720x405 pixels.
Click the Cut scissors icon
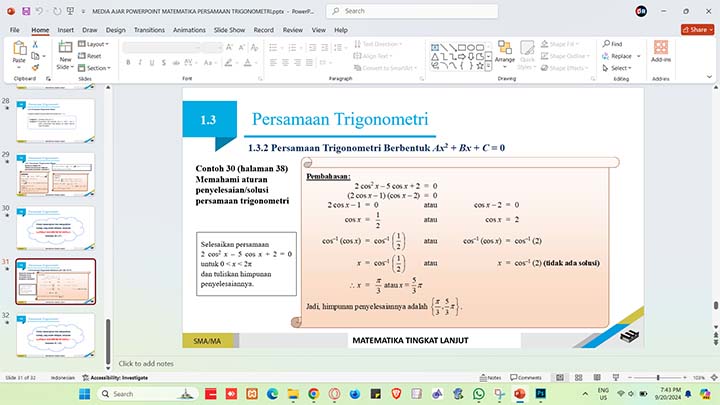pyautogui.click(x=35, y=44)
